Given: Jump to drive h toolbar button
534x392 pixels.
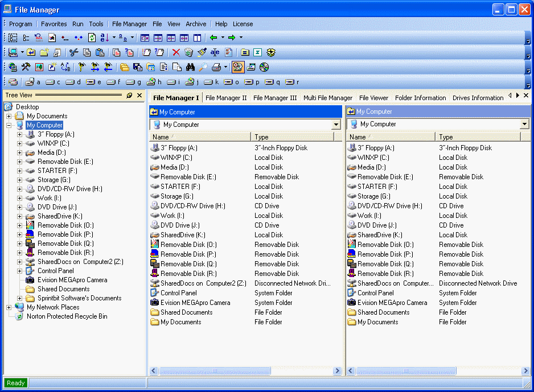Looking at the screenshot, I should tap(154, 82).
